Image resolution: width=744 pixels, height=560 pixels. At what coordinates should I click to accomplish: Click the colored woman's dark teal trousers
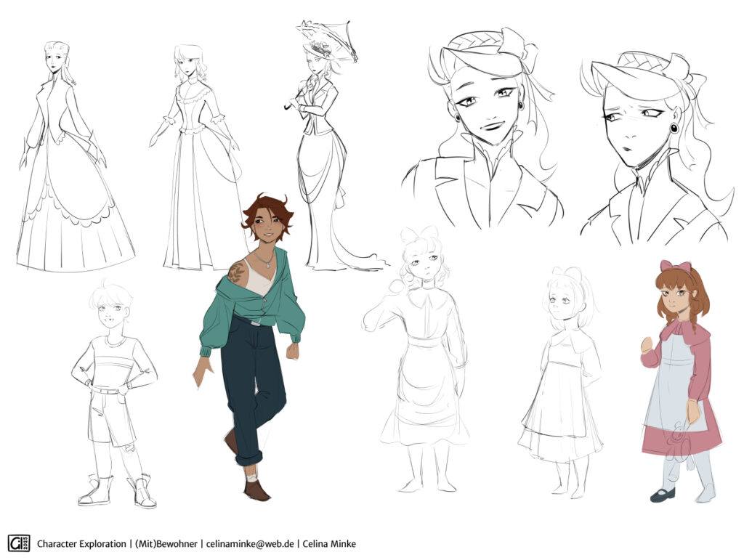251,385
